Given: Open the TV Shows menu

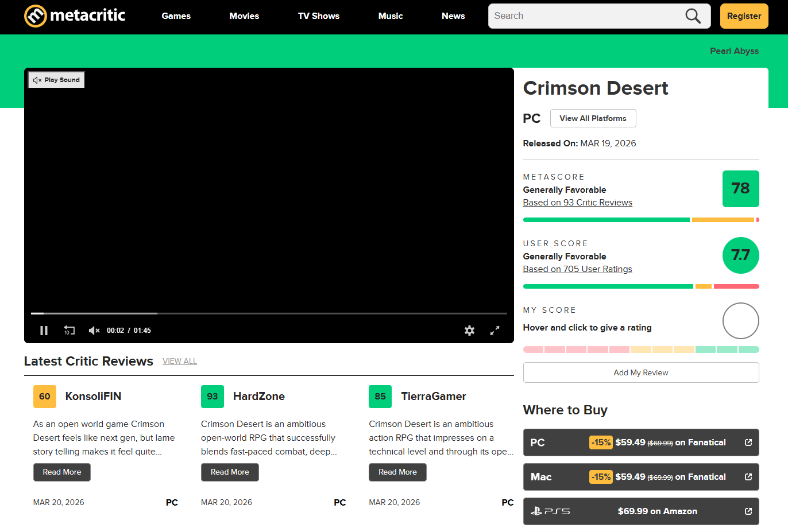Looking at the screenshot, I should 318,16.
